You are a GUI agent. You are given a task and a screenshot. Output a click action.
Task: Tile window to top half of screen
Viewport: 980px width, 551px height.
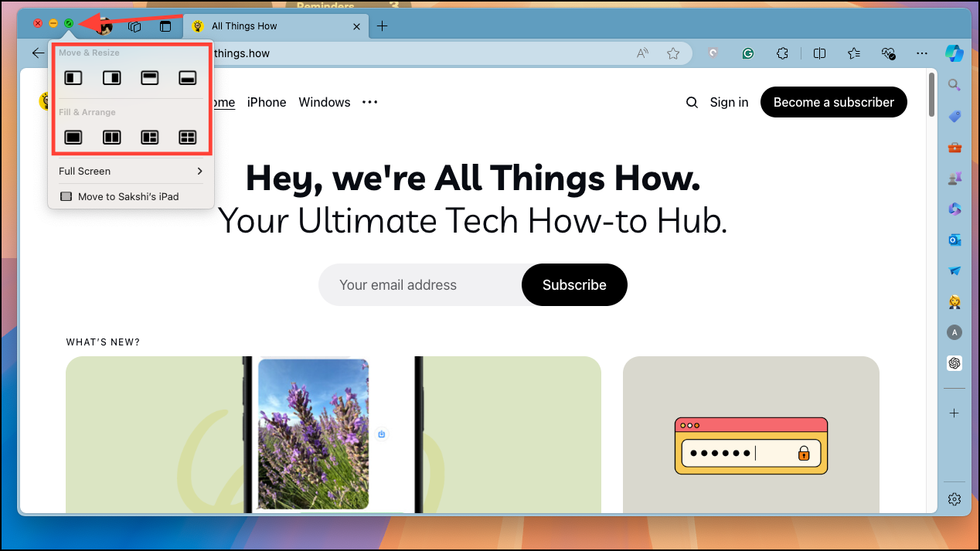150,77
